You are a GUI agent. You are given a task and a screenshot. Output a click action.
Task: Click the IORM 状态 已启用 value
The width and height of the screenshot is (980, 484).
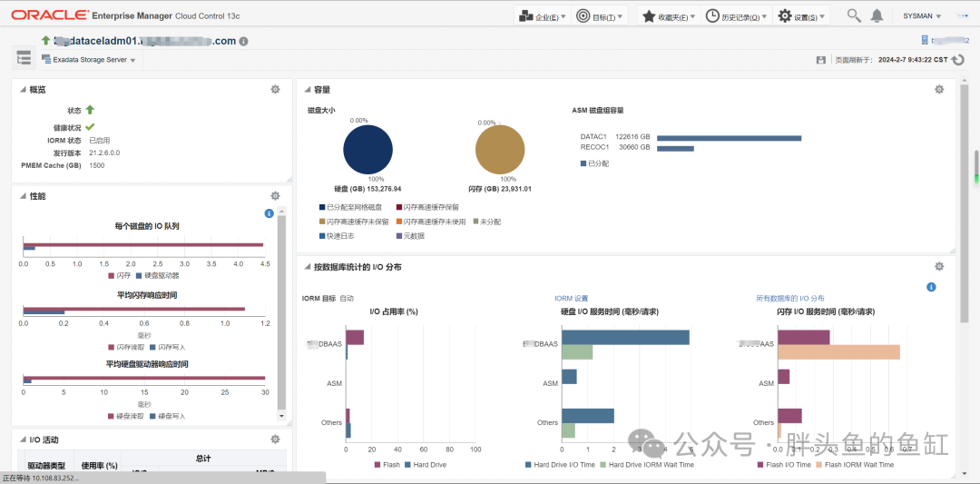pyautogui.click(x=100, y=140)
